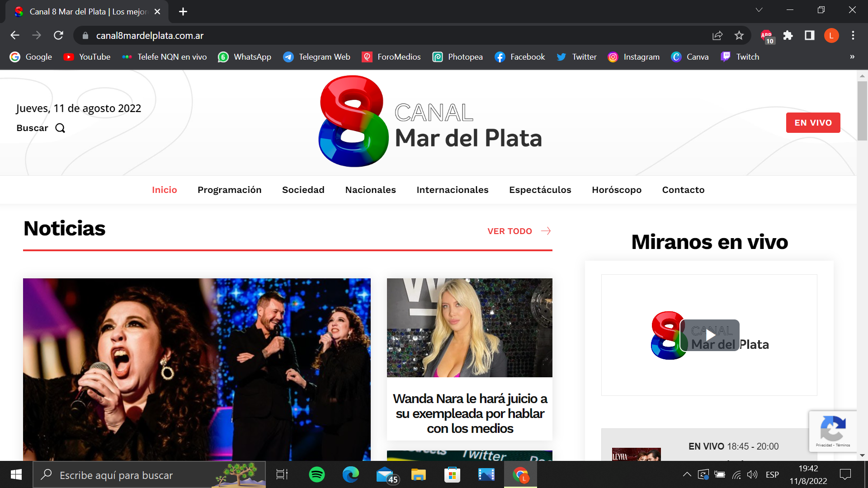This screenshot has width=868, height=488.
Task: Click the Windows taskbar search box
Action: point(149,474)
